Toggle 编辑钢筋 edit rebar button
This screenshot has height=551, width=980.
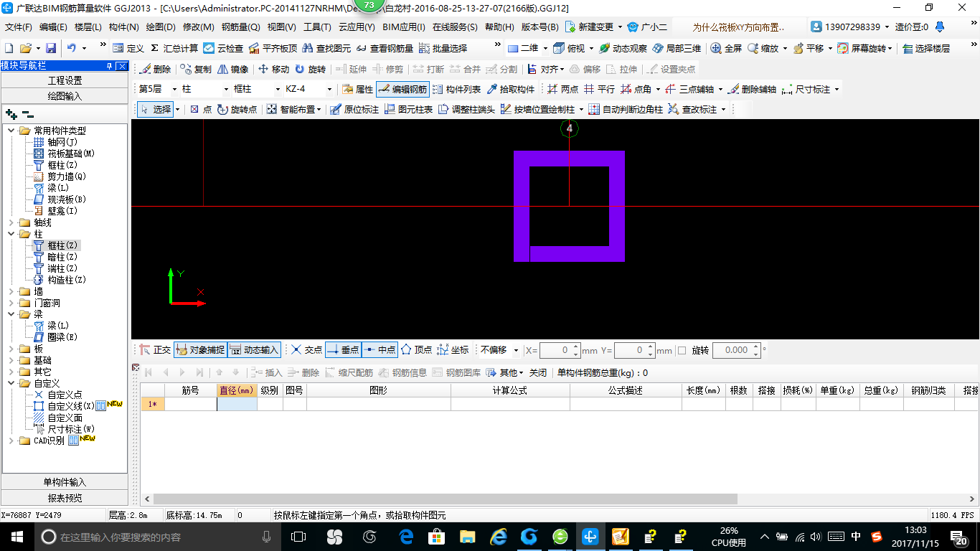pyautogui.click(x=402, y=90)
